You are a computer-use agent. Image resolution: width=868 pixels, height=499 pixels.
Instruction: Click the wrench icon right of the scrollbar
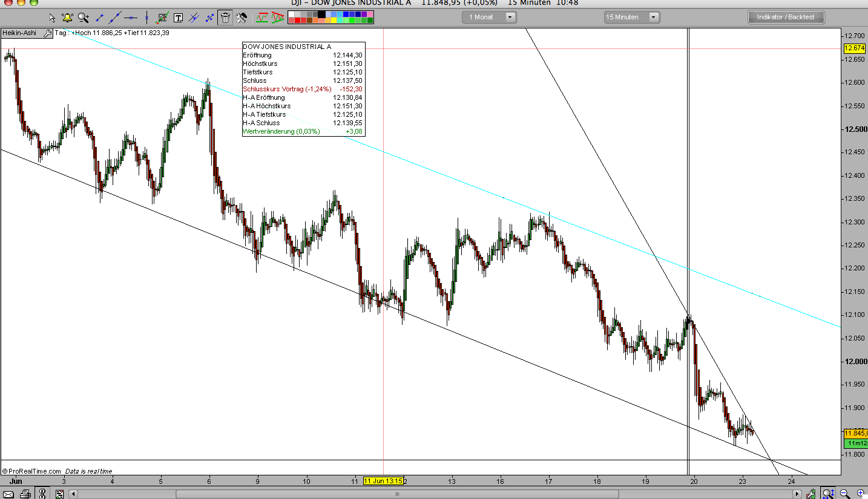coord(811,494)
